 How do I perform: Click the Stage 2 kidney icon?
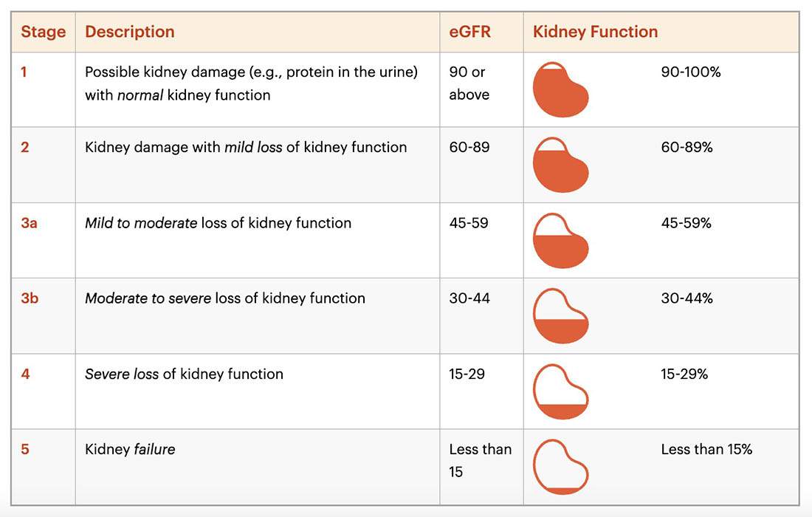click(561, 165)
